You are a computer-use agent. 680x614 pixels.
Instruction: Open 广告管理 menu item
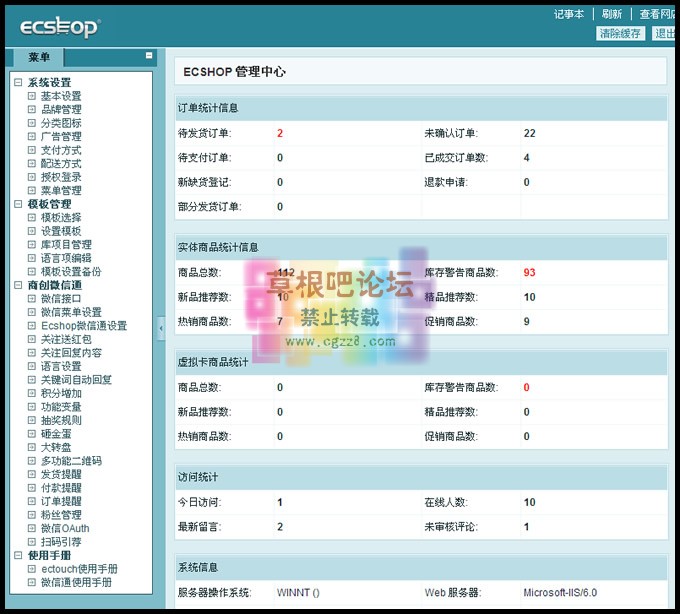[x=61, y=137]
